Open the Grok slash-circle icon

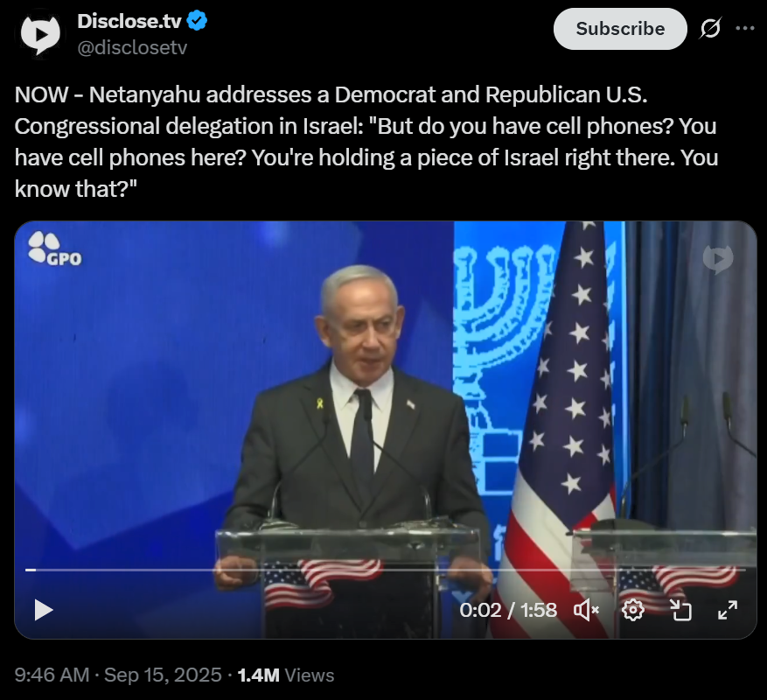710,28
